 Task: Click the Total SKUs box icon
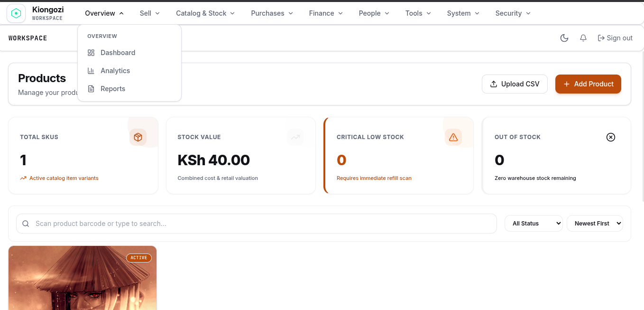(138, 137)
